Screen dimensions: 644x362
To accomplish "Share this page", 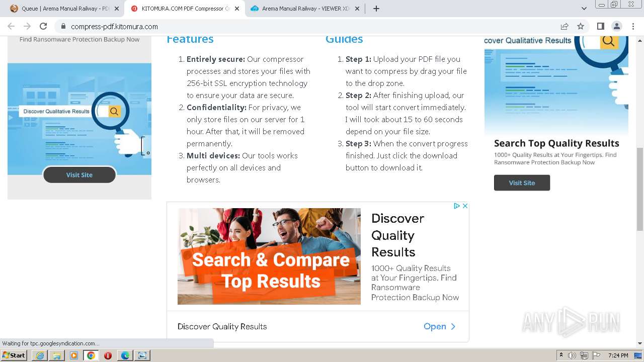I will 565,26.
